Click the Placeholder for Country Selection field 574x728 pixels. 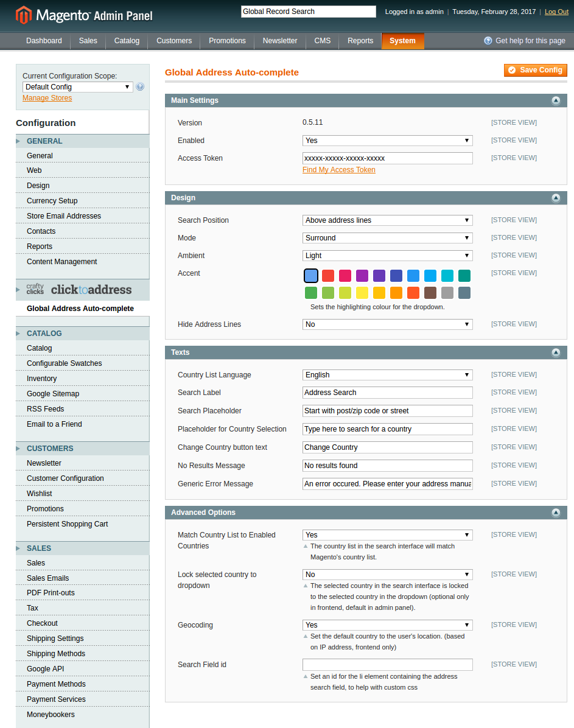pos(387,430)
